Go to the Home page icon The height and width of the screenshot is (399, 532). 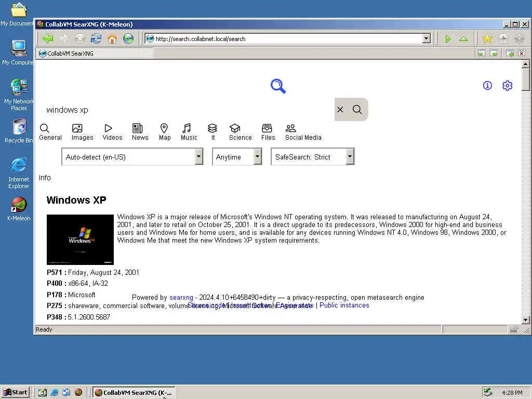tap(112, 38)
